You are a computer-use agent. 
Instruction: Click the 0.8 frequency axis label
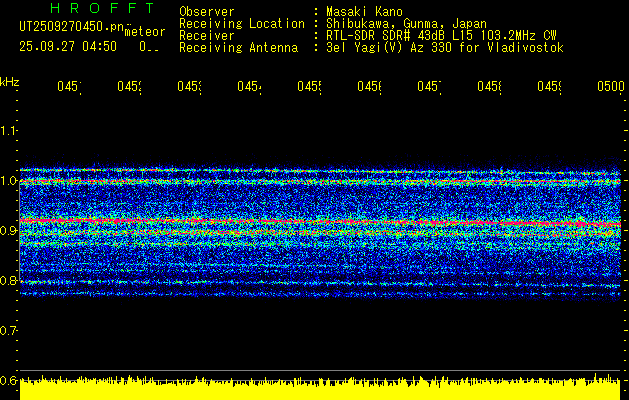point(8,280)
